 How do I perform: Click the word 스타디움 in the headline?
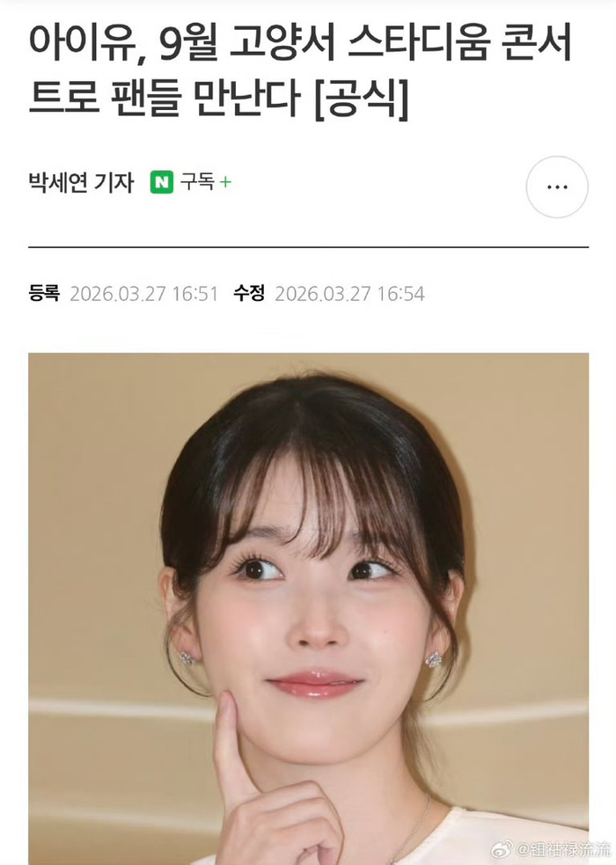[x=419, y=42]
